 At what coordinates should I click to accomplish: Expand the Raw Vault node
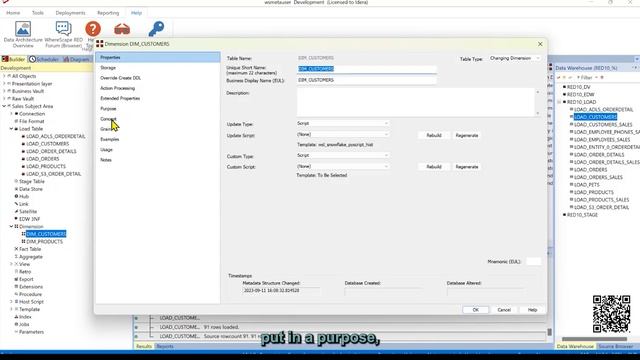pyautogui.click(x=4, y=99)
